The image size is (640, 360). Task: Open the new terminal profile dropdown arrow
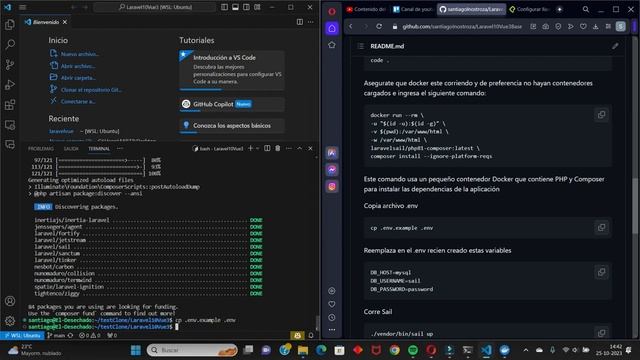click(x=257, y=149)
